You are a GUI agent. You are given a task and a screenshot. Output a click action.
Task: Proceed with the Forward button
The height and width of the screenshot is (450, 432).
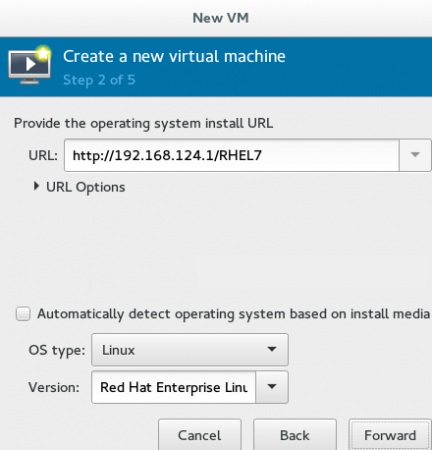coord(390,435)
